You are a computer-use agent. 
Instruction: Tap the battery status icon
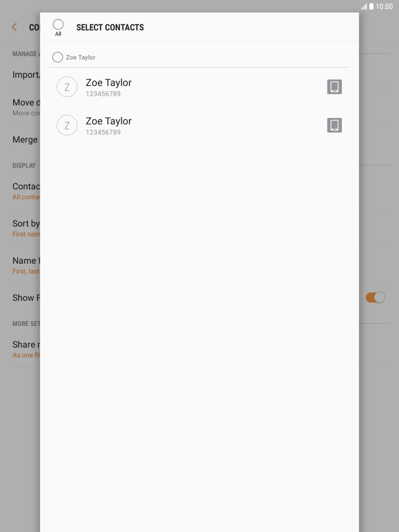(371, 6)
